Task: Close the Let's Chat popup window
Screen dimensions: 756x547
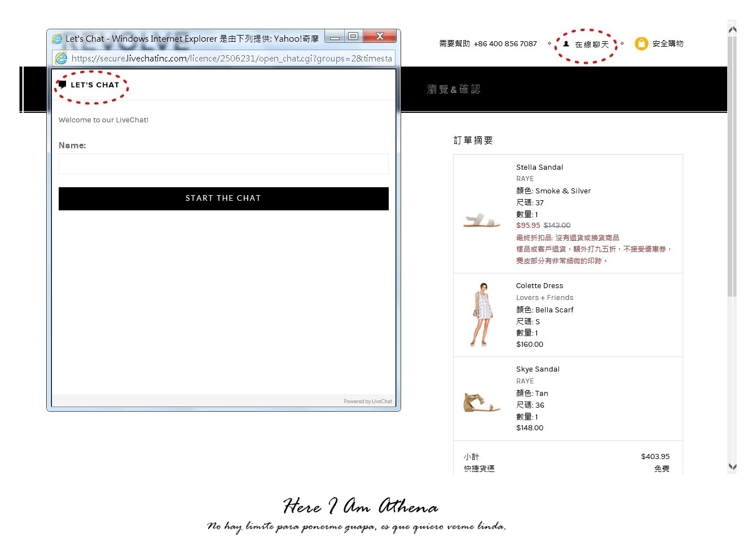Action: (380, 37)
